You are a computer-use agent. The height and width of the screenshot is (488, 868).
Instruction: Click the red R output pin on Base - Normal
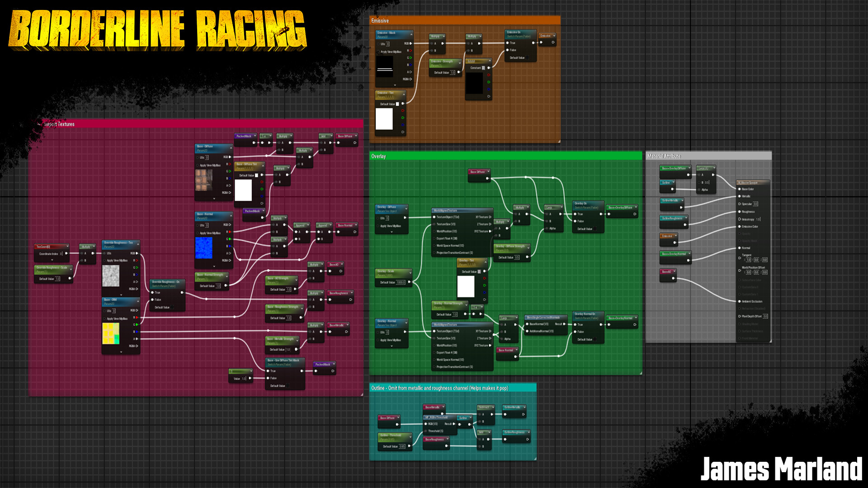[229, 232]
